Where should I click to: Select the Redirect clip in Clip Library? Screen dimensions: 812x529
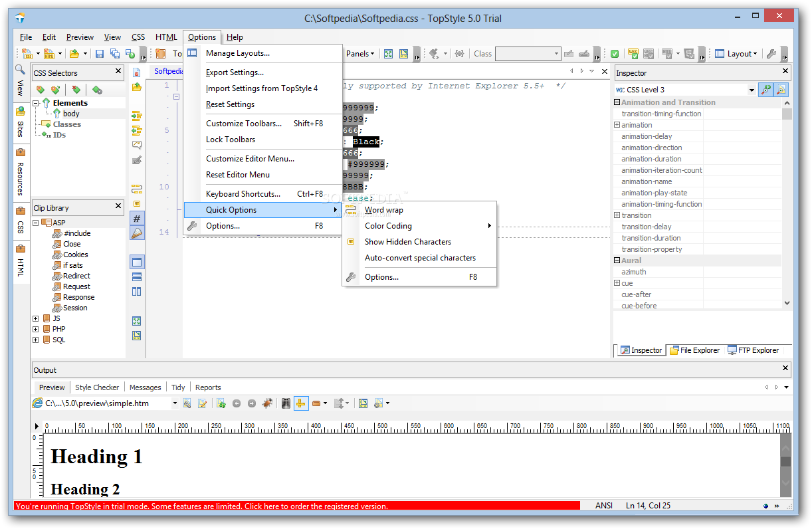click(x=76, y=276)
